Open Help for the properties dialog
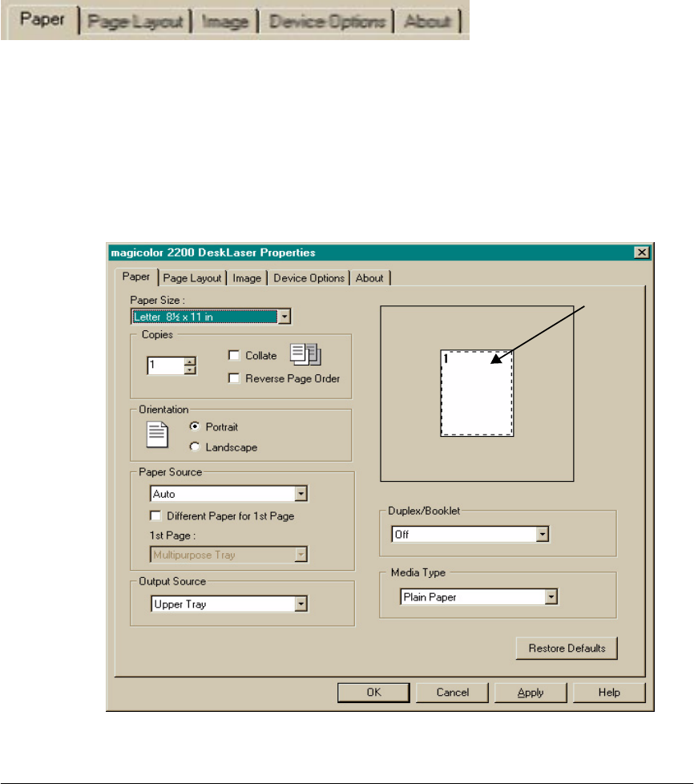Screen dimensions: 694x784 [609, 693]
